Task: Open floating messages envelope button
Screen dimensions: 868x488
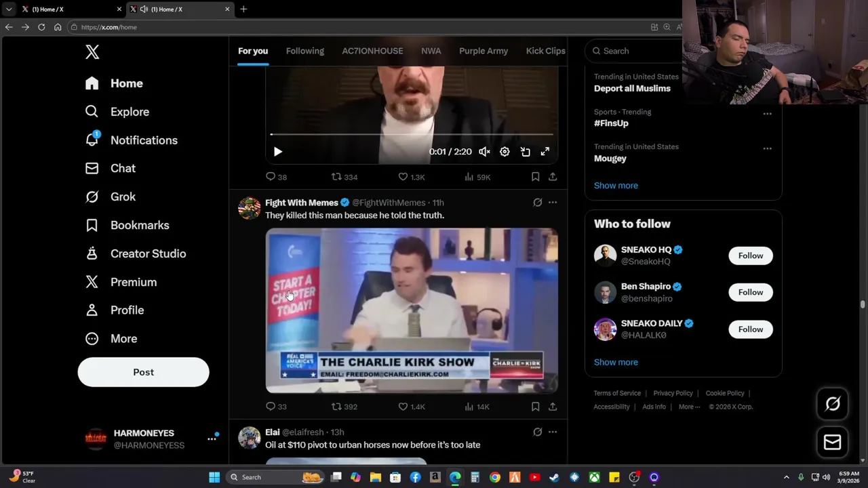Action: [832, 442]
